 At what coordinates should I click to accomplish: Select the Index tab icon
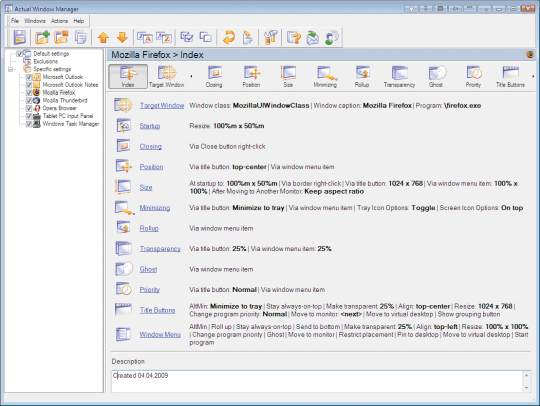click(128, 76)
